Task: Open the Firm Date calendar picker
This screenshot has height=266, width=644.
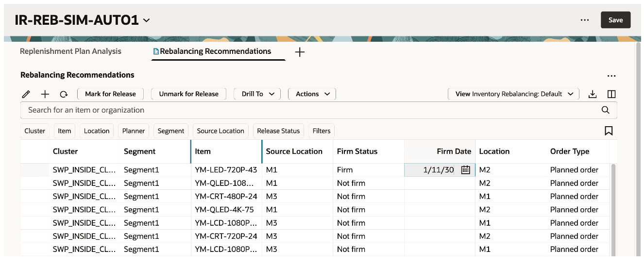Action: (465, 170)
